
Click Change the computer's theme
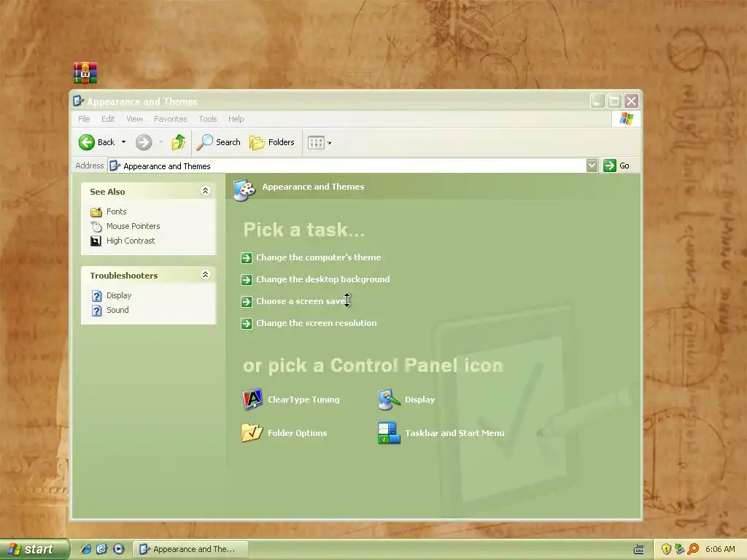pyautogui.click(x=319, y=257)
